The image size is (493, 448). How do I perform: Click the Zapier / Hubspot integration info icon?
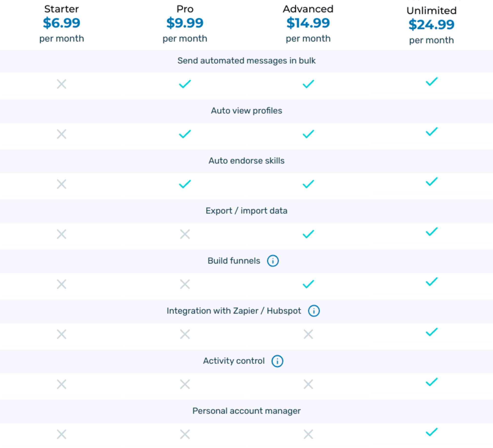pos(314,311)
